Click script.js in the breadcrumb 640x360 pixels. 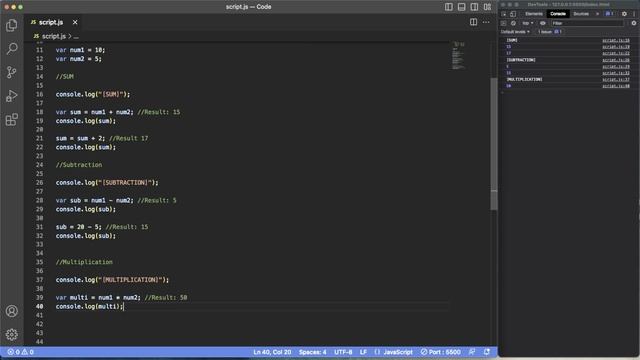tap(54, 36)
